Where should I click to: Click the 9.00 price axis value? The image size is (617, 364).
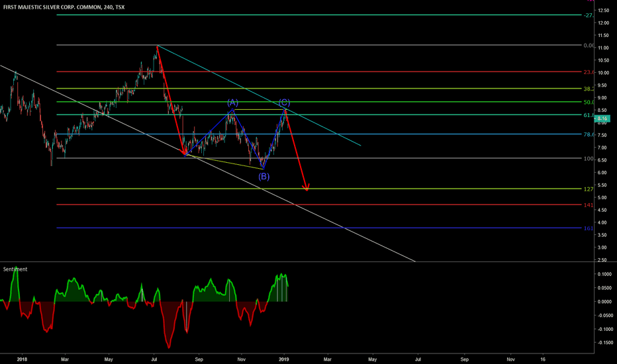point(603,98)
